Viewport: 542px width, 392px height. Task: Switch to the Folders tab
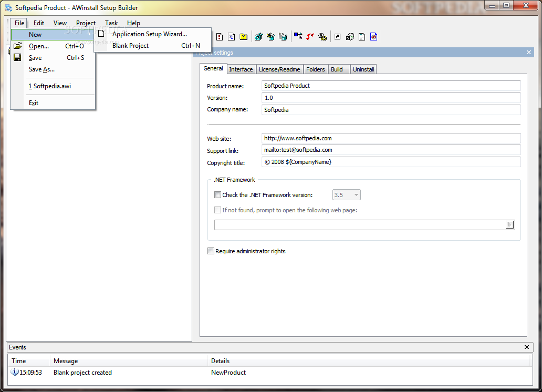coord(316,69)
